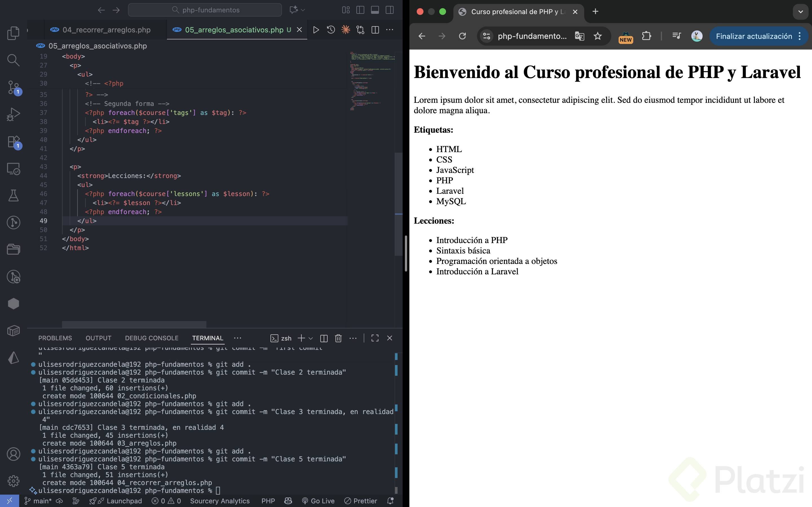Viewport: 812px width, 507px height.
Task: Open Run and Debug view
Action: [13, 114]
